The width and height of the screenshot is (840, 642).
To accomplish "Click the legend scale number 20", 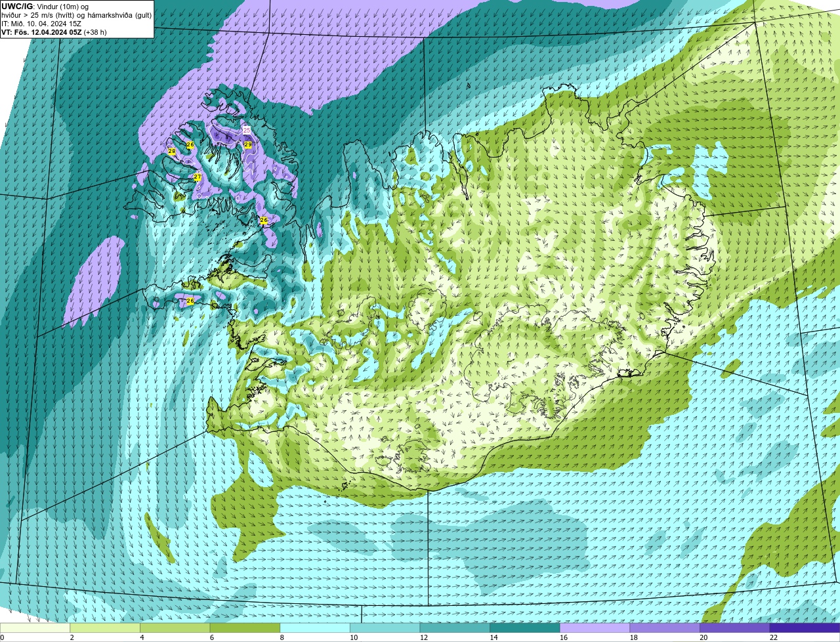I will click(x=703, y=637).
